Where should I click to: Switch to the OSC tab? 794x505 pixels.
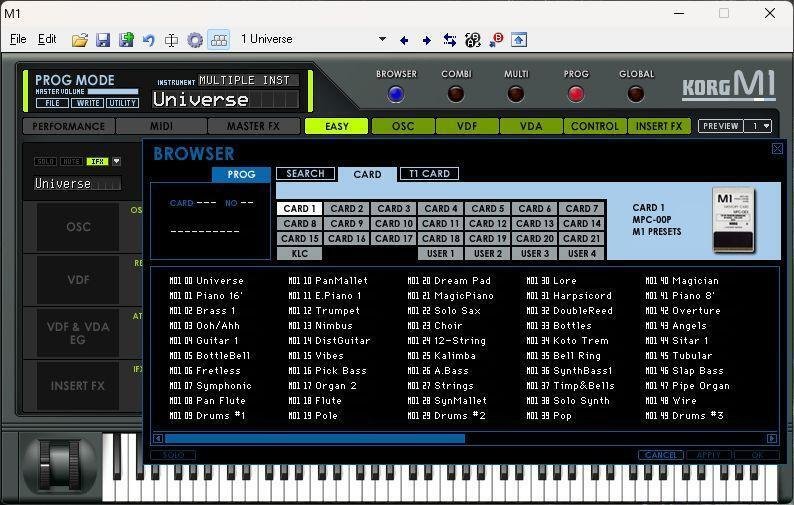coord(403,126)
